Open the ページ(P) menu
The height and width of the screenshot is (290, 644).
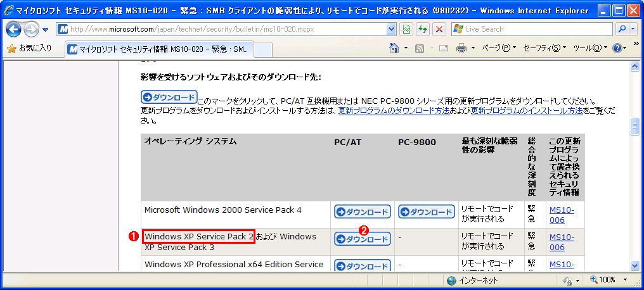499,48
